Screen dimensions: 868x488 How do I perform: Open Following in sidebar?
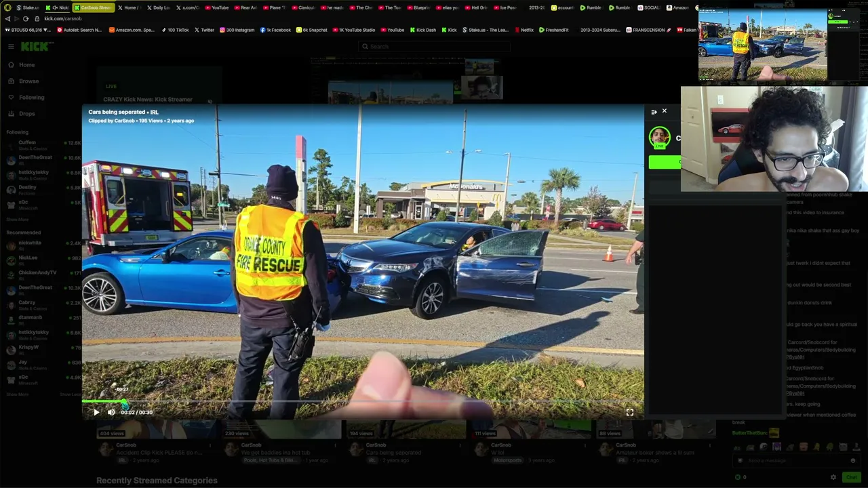point(31,98)
